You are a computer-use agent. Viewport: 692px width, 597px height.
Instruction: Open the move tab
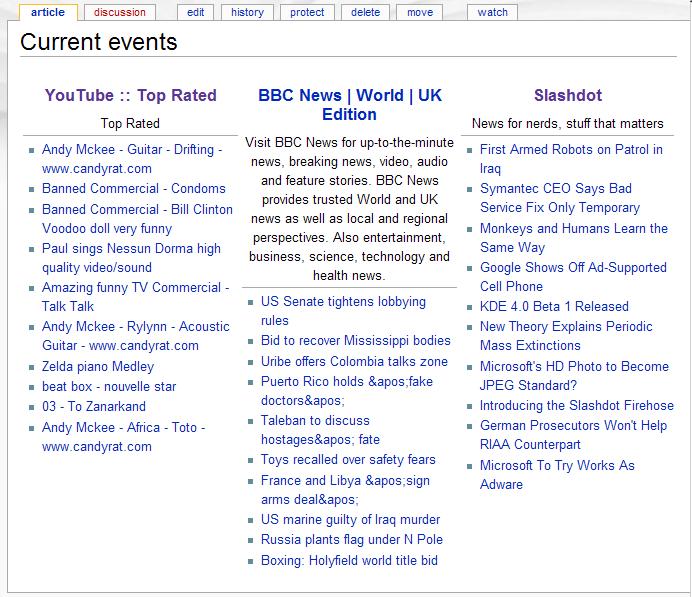(x=420, y=12)
